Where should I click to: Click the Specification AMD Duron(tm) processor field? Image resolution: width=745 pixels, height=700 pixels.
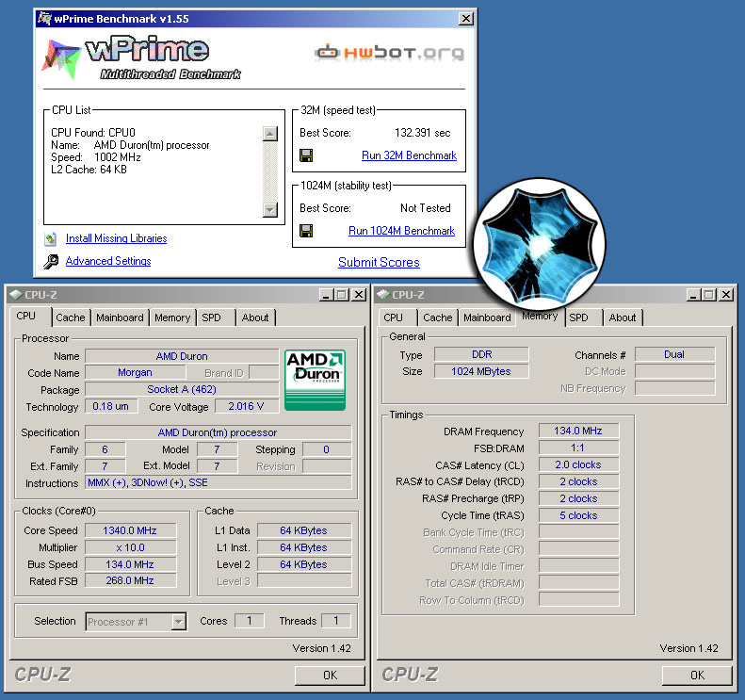[219, 432]
